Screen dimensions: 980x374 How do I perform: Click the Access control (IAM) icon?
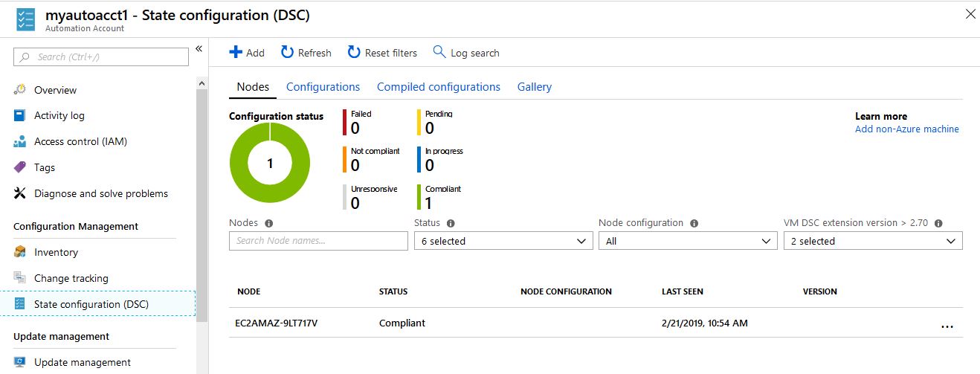point(20,141)
